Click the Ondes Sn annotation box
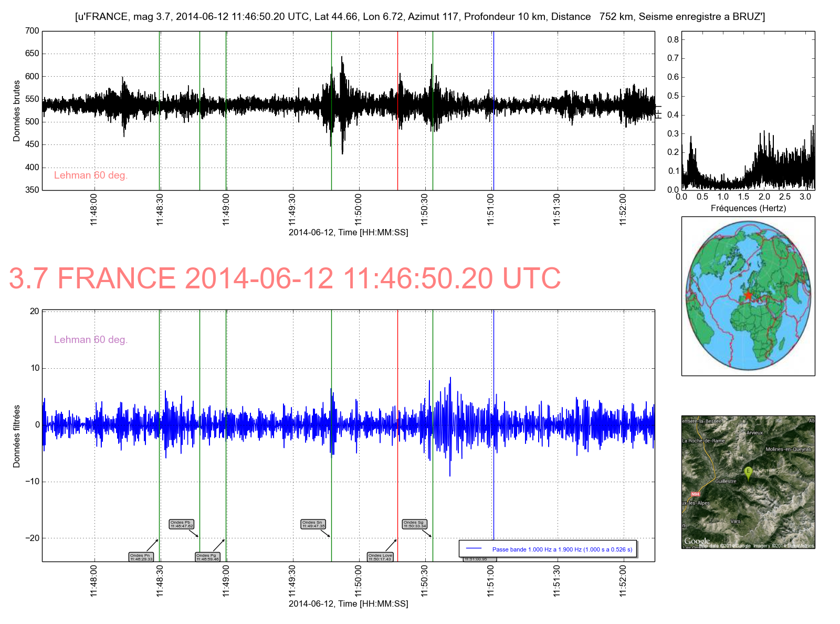 tap(313, 524)
